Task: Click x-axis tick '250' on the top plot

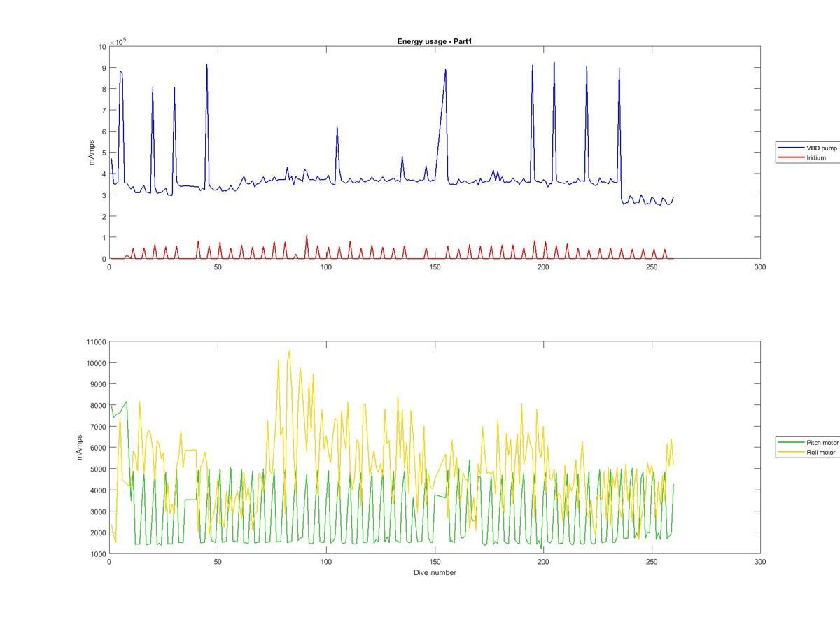Action: [x=652, y=267]
